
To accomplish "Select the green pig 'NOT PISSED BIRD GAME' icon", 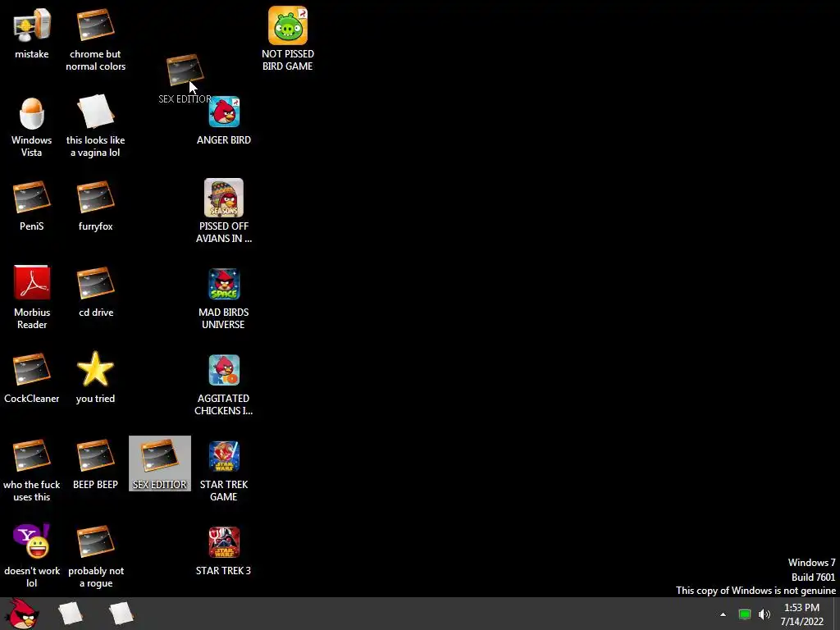I will pos(288,25).
